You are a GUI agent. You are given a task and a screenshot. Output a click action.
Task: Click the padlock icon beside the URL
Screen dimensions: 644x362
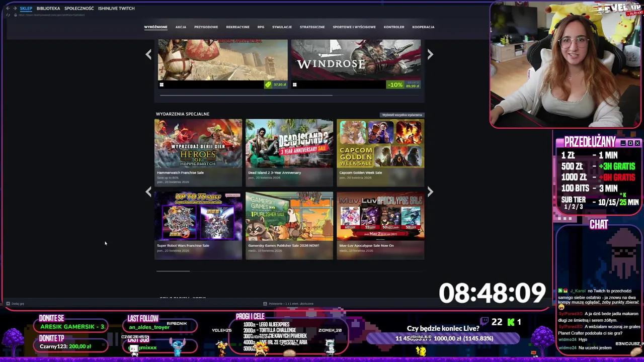click(15, 15)
